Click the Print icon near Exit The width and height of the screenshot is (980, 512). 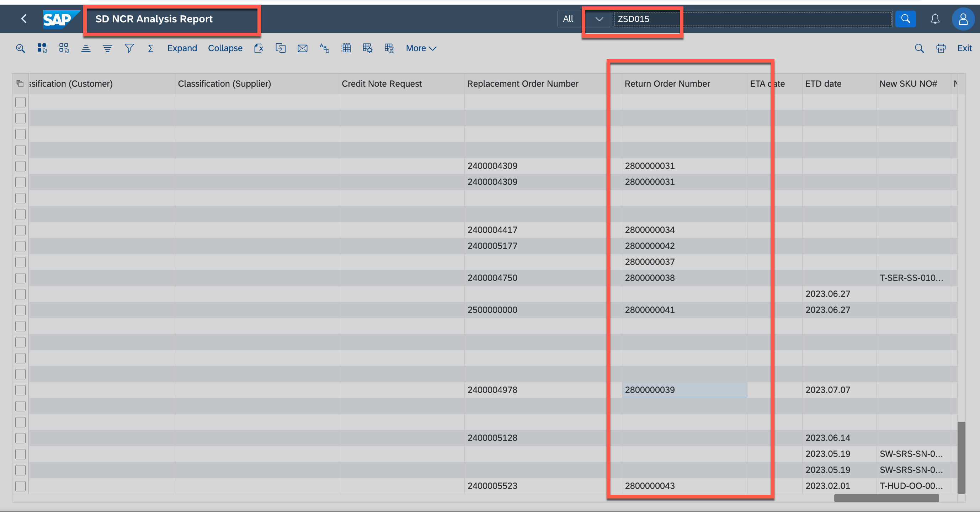pyautogui.click(x=941, y=48)
